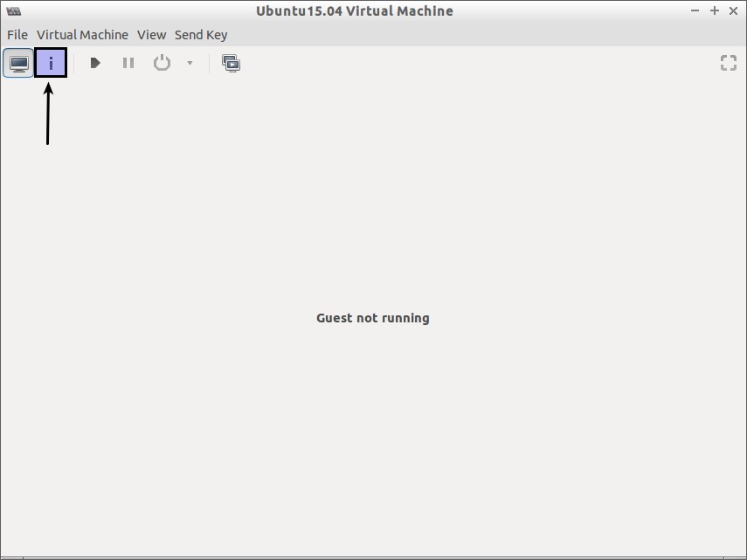
Task: Open the Send Key menu
Action: [201, 35]
